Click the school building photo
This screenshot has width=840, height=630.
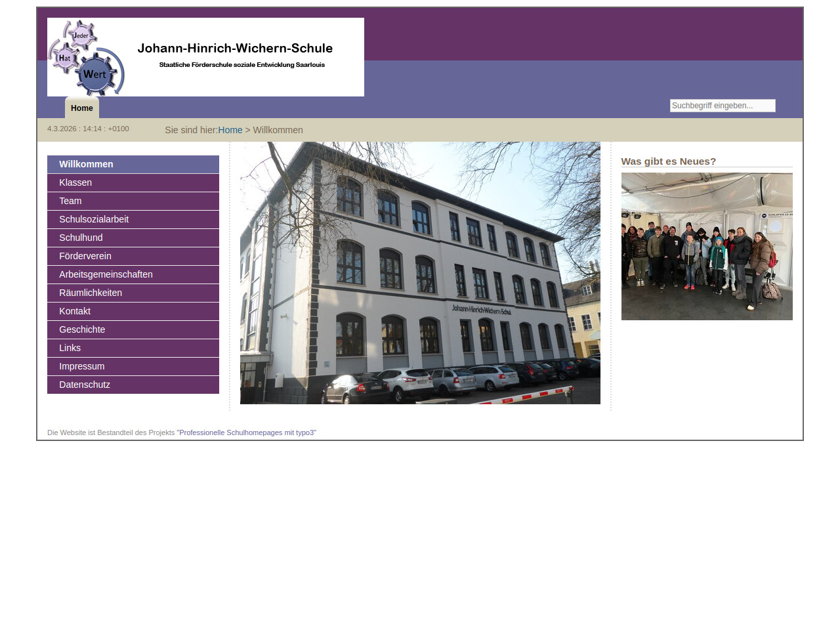(420, 273)
